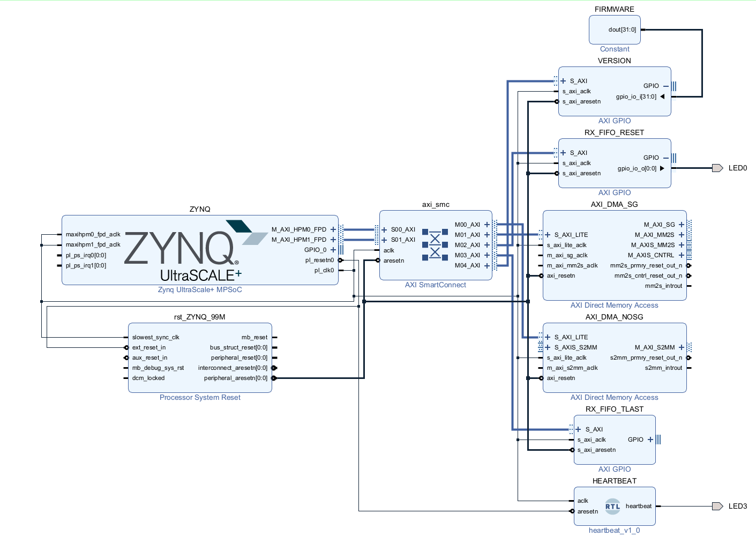This screenshot has width=756, height=536.
Task: Click the AXI SmartConnect type label
Action: [x=436, y=285]
